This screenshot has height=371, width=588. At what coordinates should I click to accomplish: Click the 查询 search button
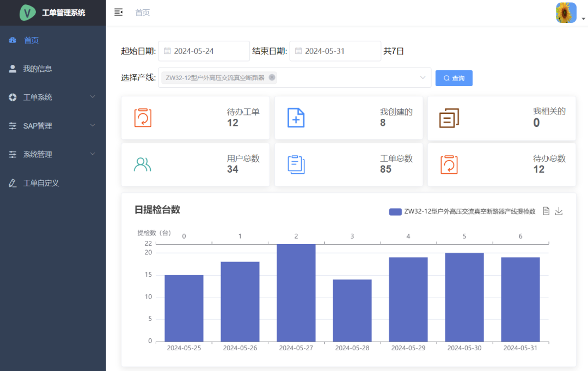[x=454, y=78]
